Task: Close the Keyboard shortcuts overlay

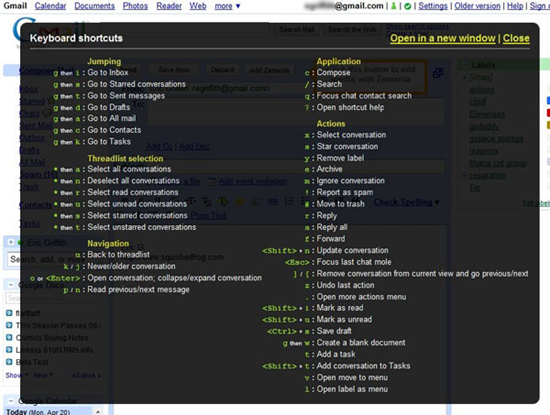Action: pyautogui.click(x=516, y=38)
